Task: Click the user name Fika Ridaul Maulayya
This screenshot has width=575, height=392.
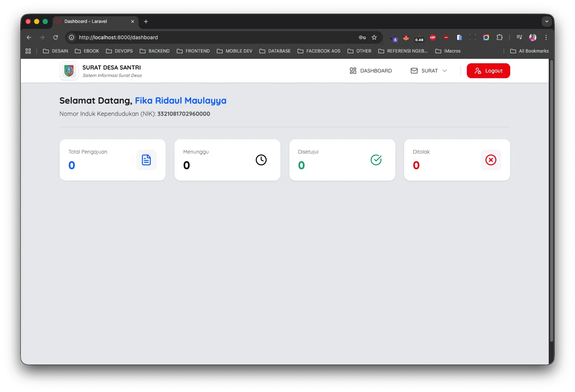Action: (x=180, y=101)
